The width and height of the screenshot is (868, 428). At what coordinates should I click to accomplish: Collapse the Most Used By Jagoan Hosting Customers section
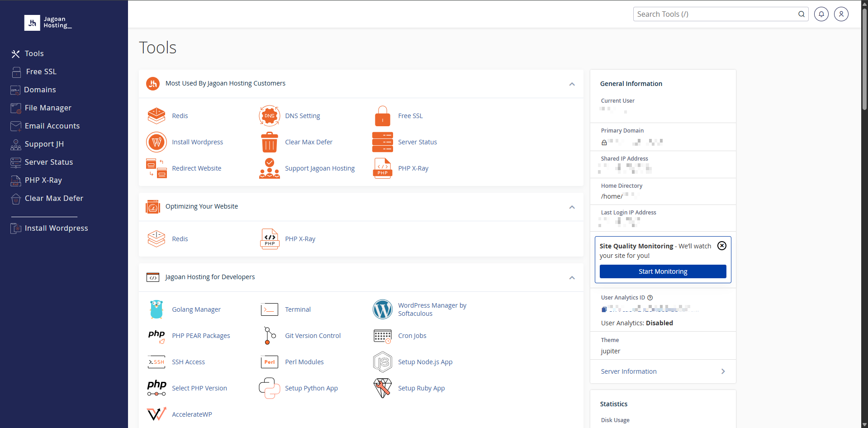[572, 84]
